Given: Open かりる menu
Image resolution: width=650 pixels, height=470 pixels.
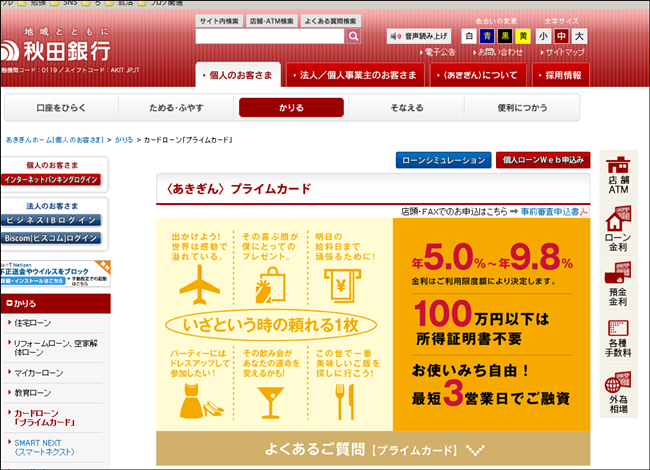Looking at the screenshot, I should pyautogui.click(x=291, y=108).
